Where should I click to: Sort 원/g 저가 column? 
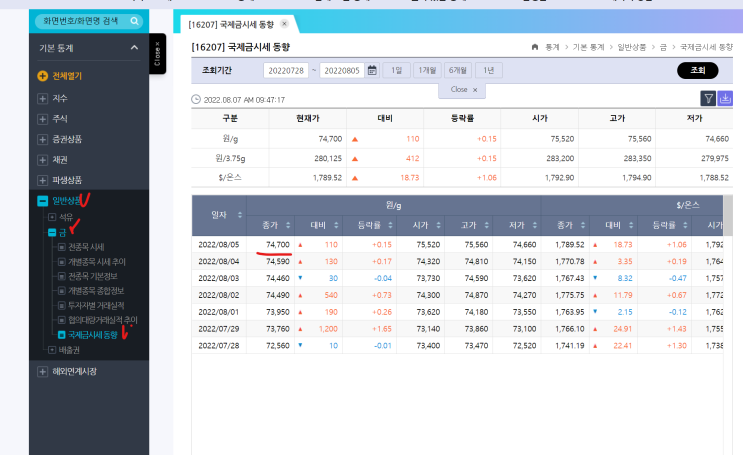[x=535, y=225]
